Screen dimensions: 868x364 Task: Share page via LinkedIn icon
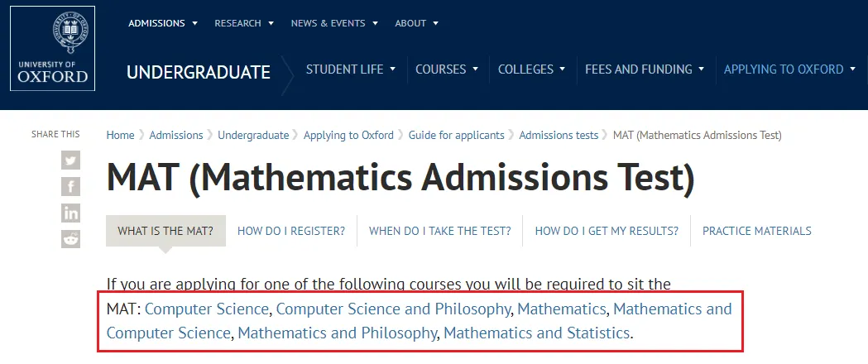pyautogui.click(x=71, y=213)
